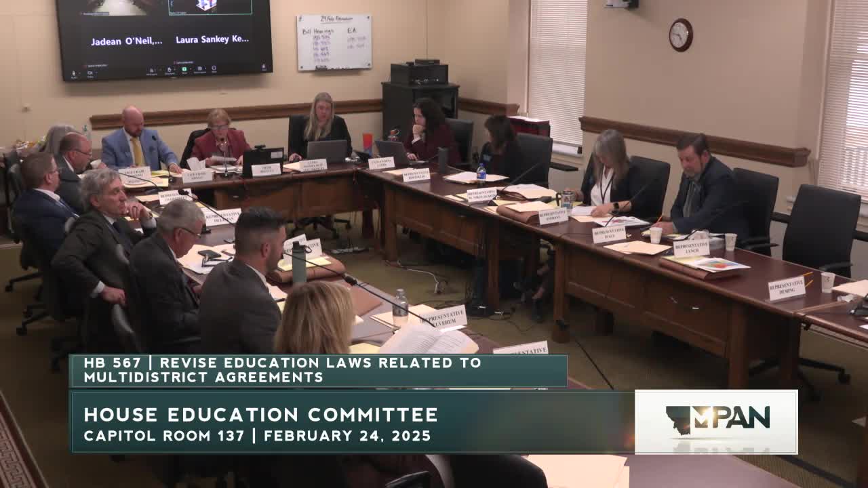Click the green Share Screen icon
Screen dimensions: 868x488
(x=184, y=69)
